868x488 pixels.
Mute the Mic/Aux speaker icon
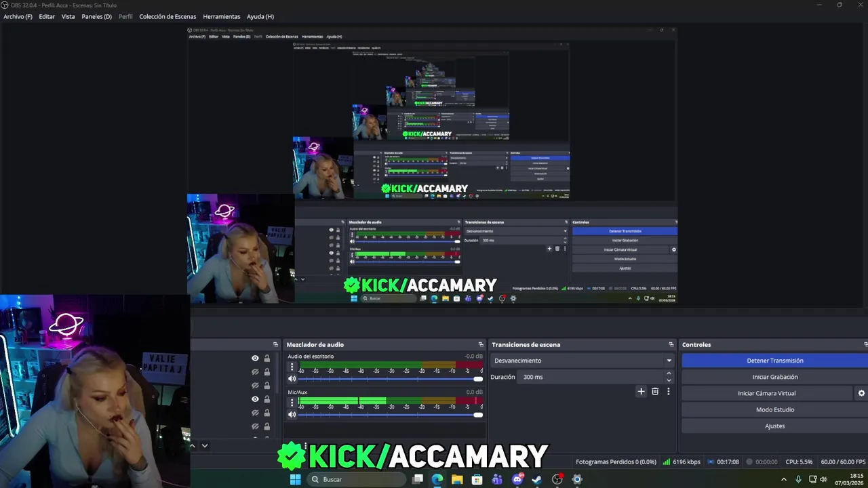pyautogui.click(x=292, y=415)
